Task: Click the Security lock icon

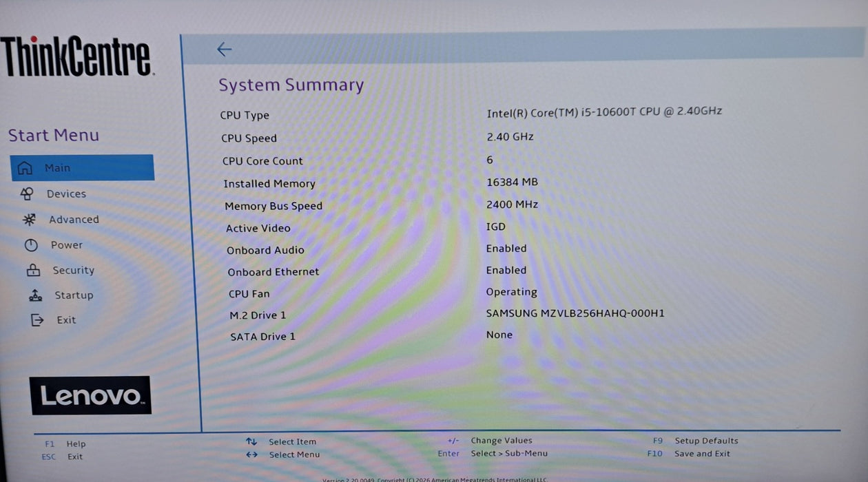Action: [33, 271]
